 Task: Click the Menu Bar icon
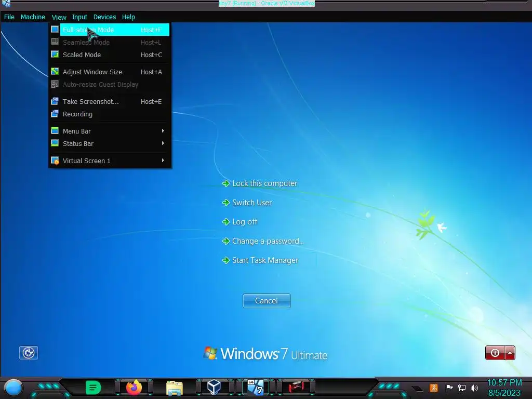click(55, 130)
